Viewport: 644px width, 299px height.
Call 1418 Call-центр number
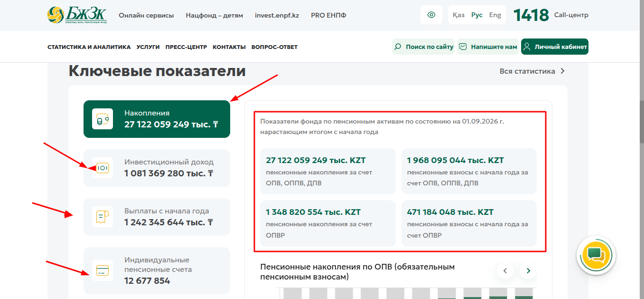(x=551, y=15)
